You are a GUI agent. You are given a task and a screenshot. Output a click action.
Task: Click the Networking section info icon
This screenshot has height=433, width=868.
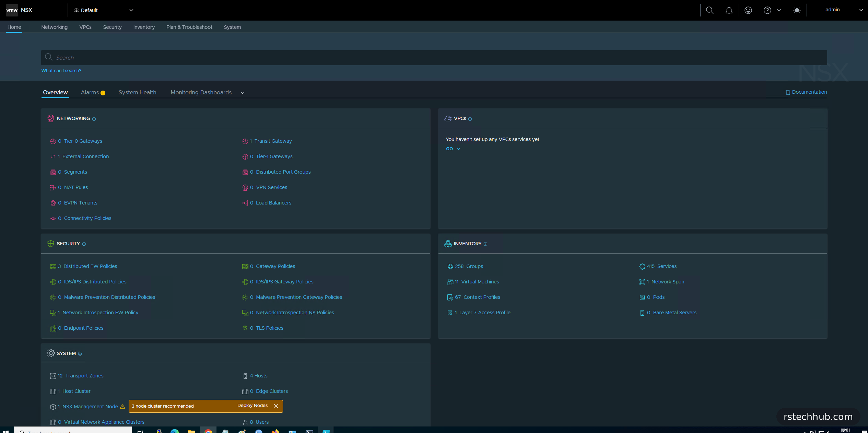94,119
